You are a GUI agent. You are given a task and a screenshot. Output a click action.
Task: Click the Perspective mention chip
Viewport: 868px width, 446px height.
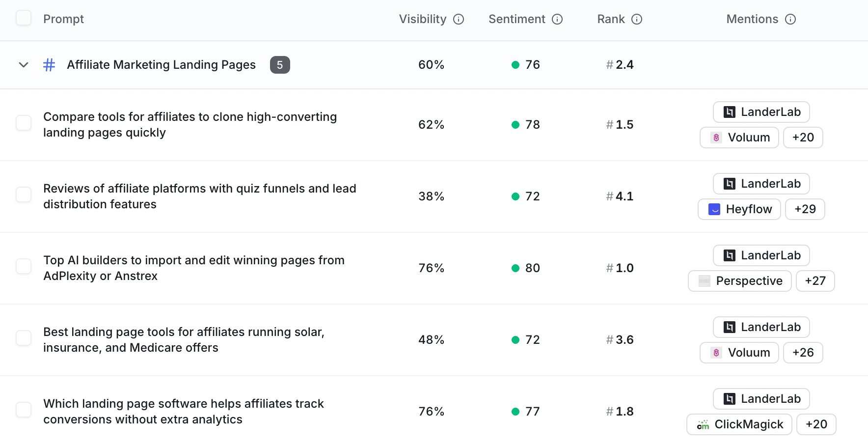coord(740,281)
